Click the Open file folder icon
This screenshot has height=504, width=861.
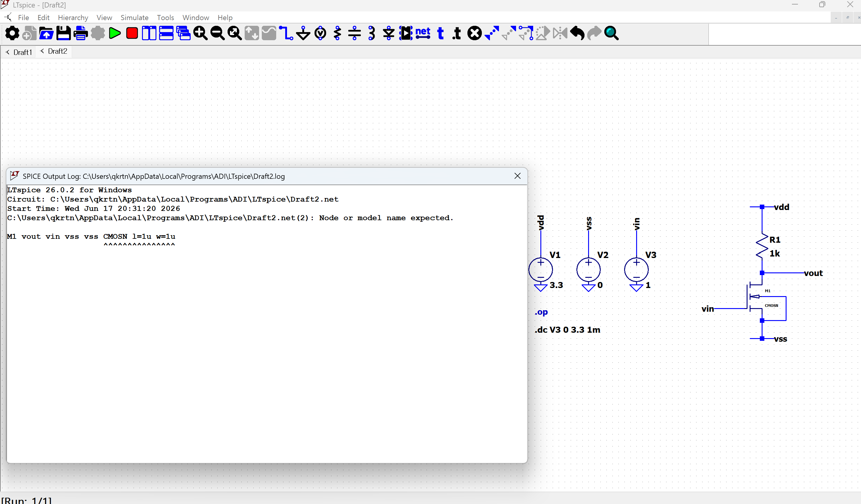47,33
